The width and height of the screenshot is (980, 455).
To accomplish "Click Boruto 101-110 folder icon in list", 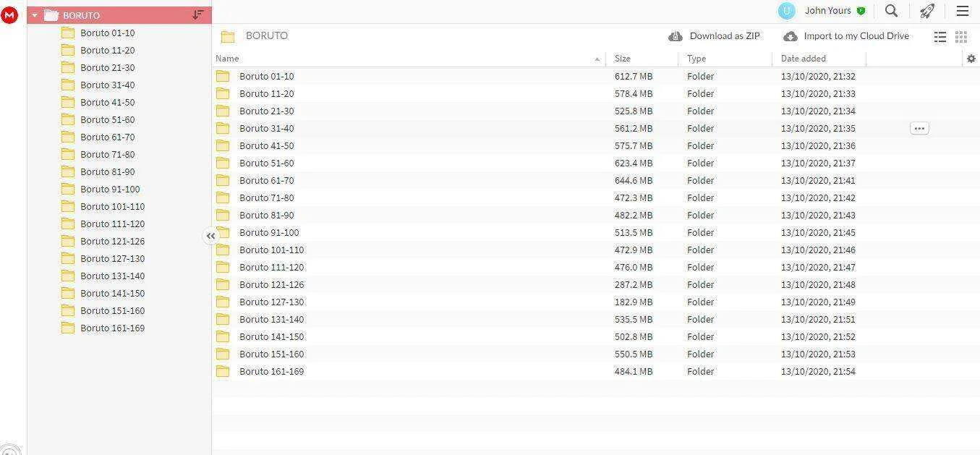I will click(x=223, y=250).
